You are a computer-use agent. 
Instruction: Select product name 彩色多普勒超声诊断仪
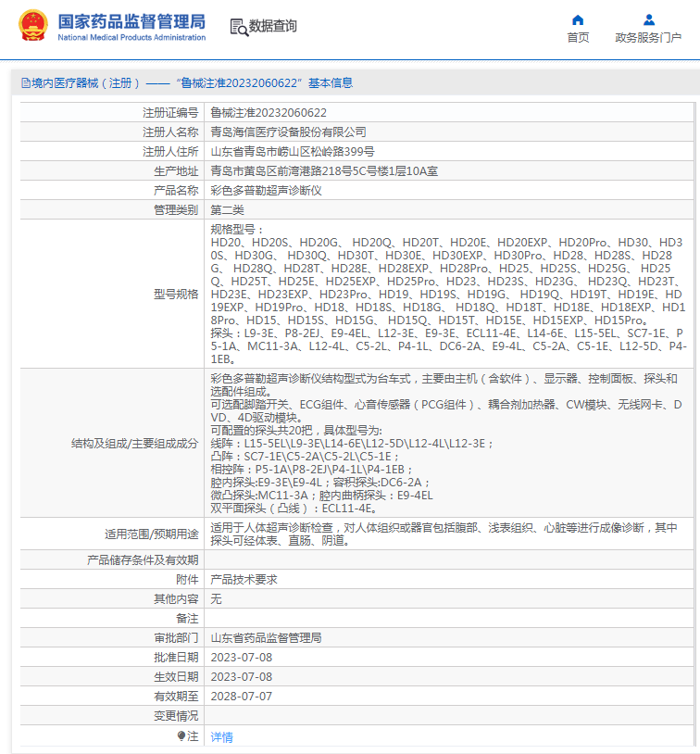click(266, 191)
